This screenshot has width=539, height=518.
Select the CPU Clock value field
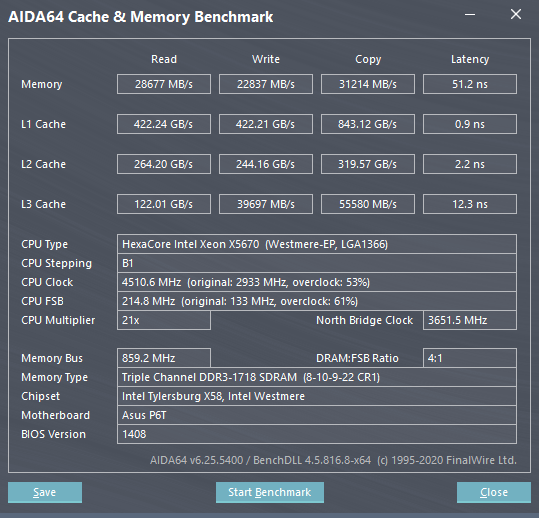[317, 282]
